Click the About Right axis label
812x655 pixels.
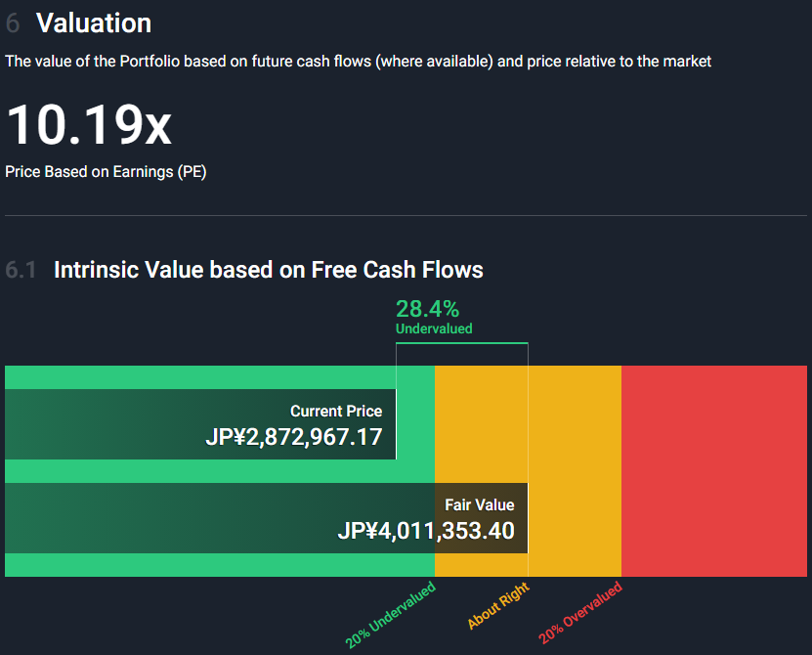pos(498,604)
